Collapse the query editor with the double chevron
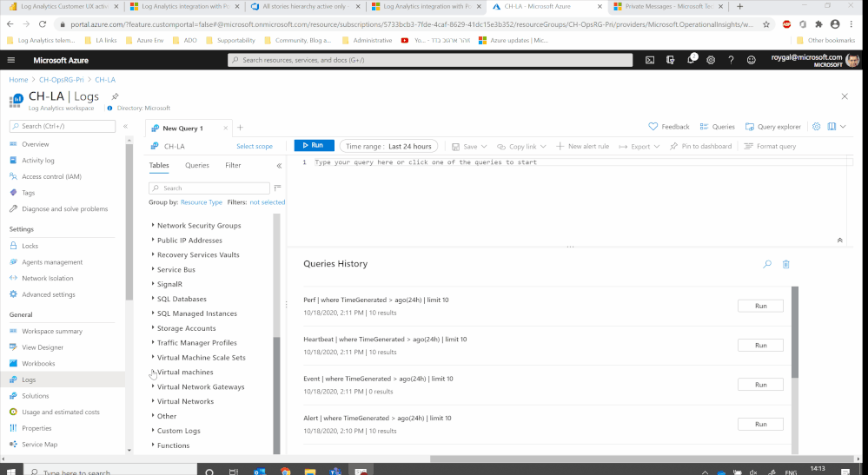Screen dimensions: 868x475 tap(840, 240)
